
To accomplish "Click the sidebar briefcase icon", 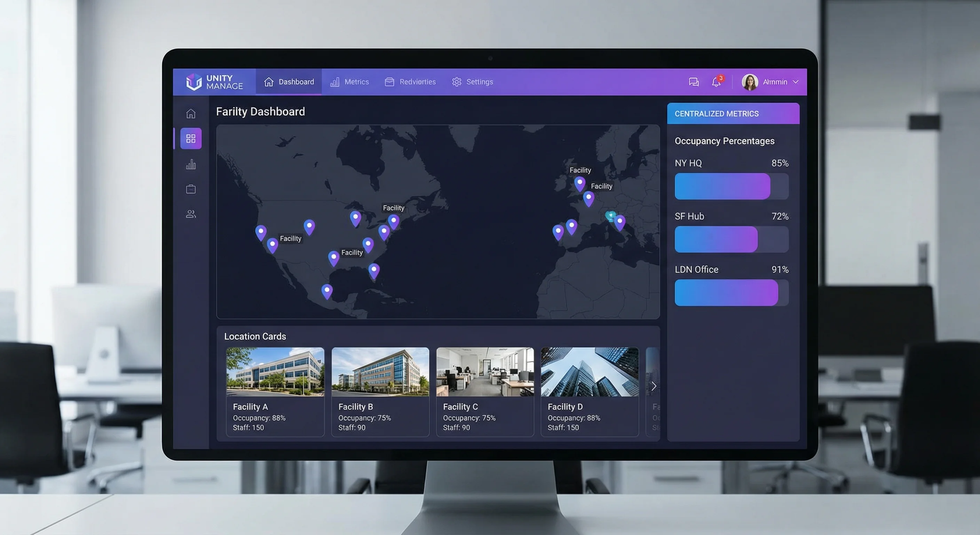I will [x=191, y=189].
